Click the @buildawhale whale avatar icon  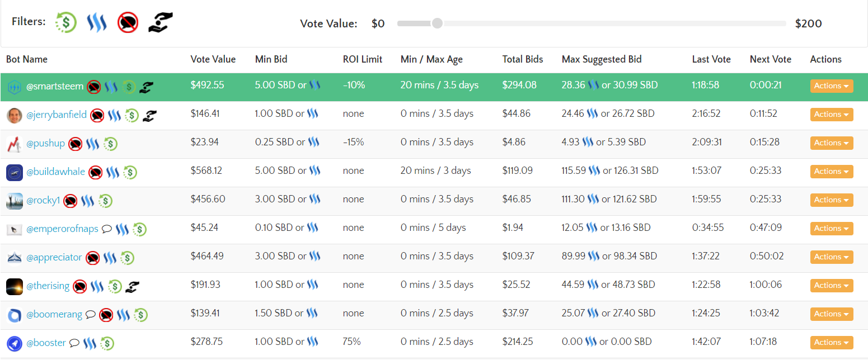[14, 172]
